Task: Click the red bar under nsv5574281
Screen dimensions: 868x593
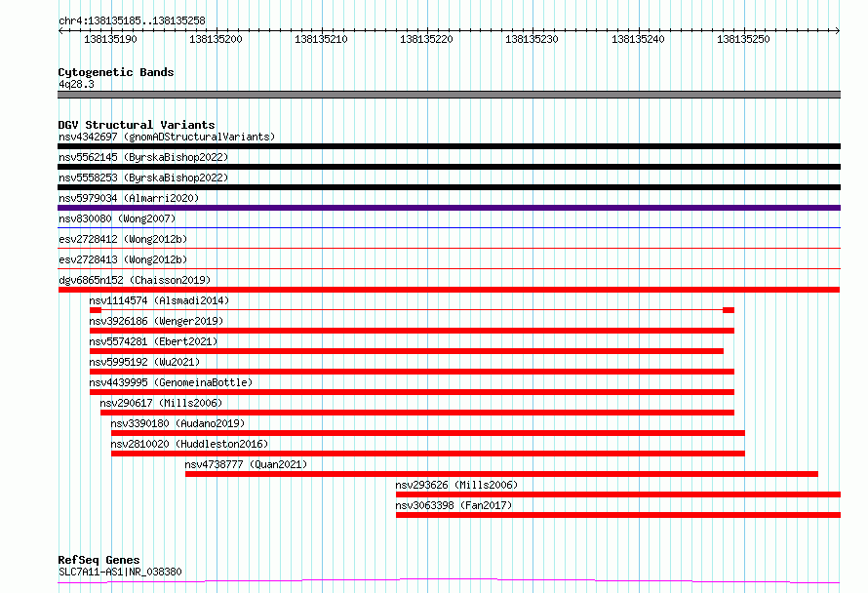Action: tap(407, 351)
